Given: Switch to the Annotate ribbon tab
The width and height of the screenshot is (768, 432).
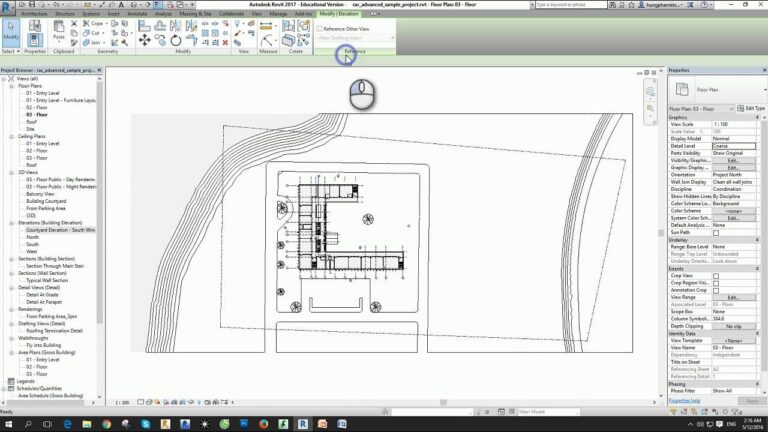Looking at the screenshot, I should point(137,14).
